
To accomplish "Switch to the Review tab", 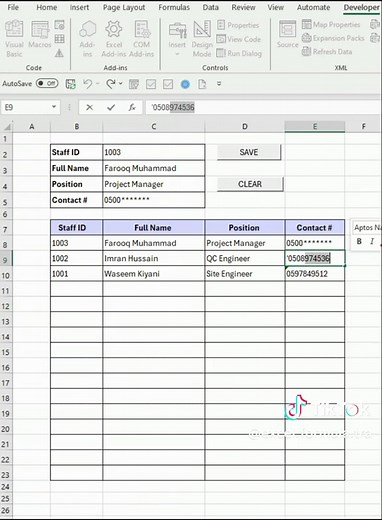I will tap(243, 7).
